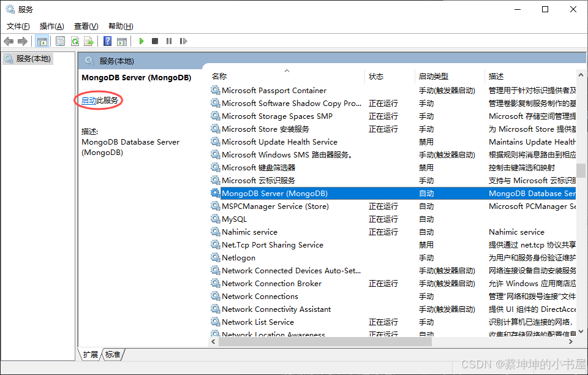588x375 pixels.
Task: Click the Forward navigation arrow
Action: click(21, 41)
